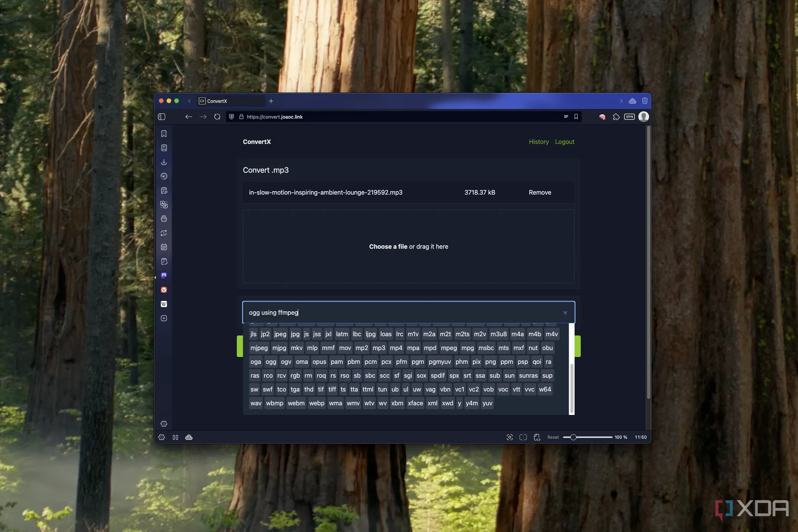Screen dimensions: 798x532
Task: Reset the page zoom
Action: [553, 437]
